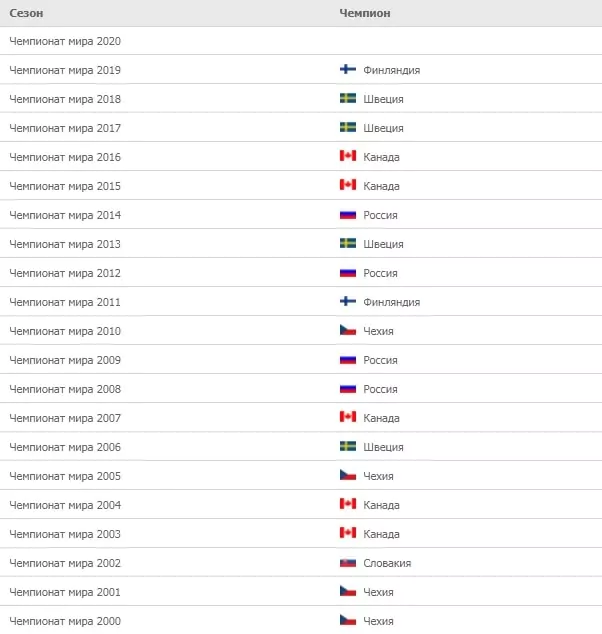Click the Finland flag in the 2019 row

(x=348, y=69)
